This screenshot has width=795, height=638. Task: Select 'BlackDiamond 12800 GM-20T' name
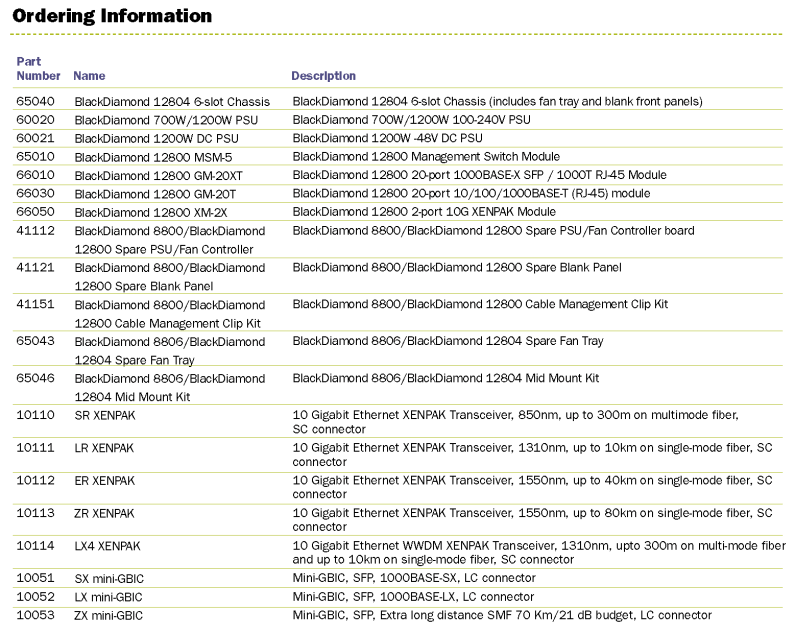coord(155,194)
